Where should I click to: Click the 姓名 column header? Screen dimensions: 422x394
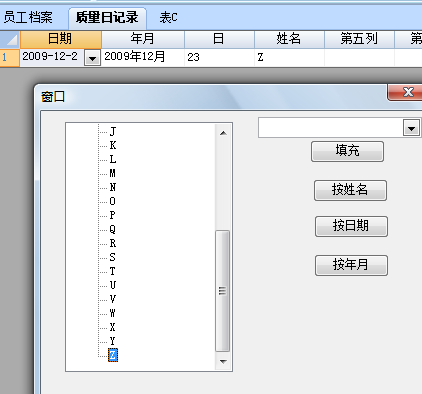pos(289,39)
